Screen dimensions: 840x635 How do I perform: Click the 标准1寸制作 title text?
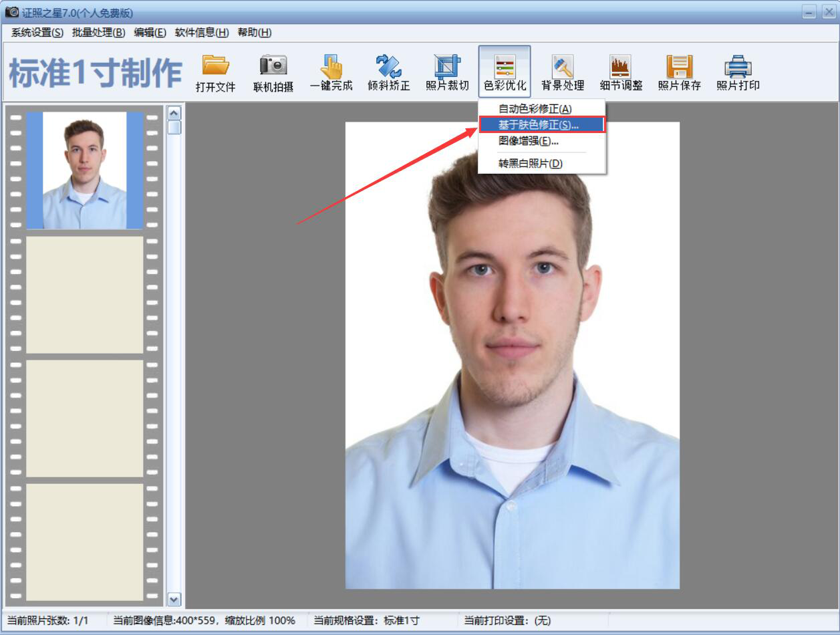(96, 73)
